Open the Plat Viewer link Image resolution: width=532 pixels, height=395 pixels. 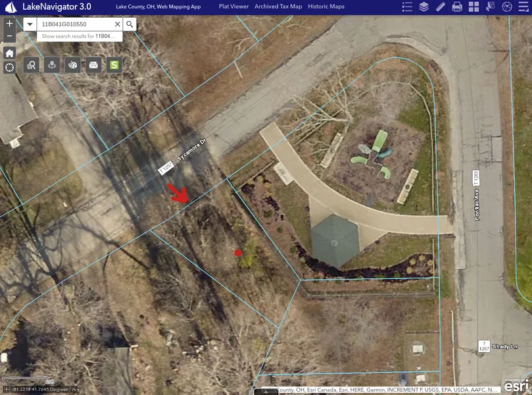click(233, 7)
